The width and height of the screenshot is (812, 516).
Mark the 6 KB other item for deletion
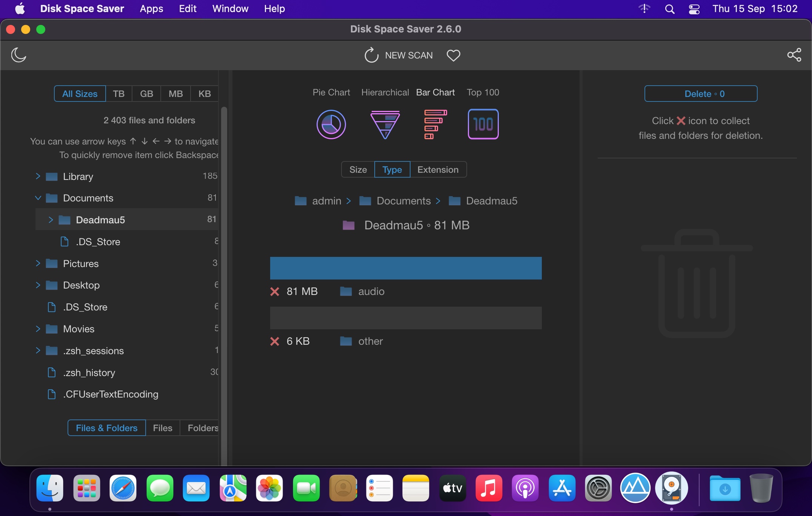(x=275, y=341)
